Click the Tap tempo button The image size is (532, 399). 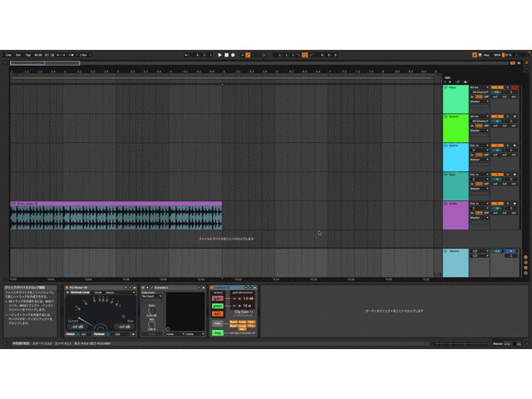click(x=27, y=55)
